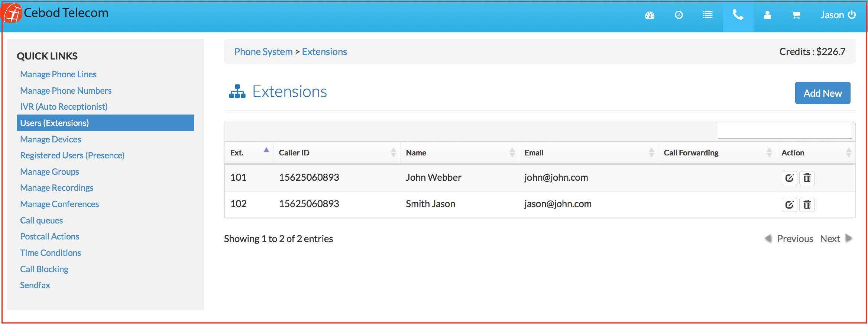The width and height of the screenshot is (868, 325).
Task: Open Manage Devices quick link
Action: [51, 139]
